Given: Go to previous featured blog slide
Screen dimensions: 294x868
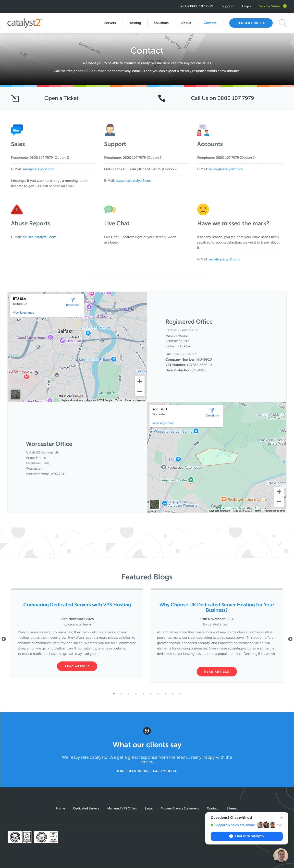Looking at the screenshot, I should pyautogui.click(x=4, y=639).
